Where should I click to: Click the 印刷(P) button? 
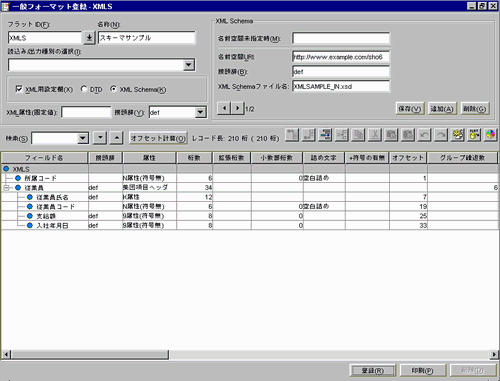pyautogui.click(x=423, y=370)
